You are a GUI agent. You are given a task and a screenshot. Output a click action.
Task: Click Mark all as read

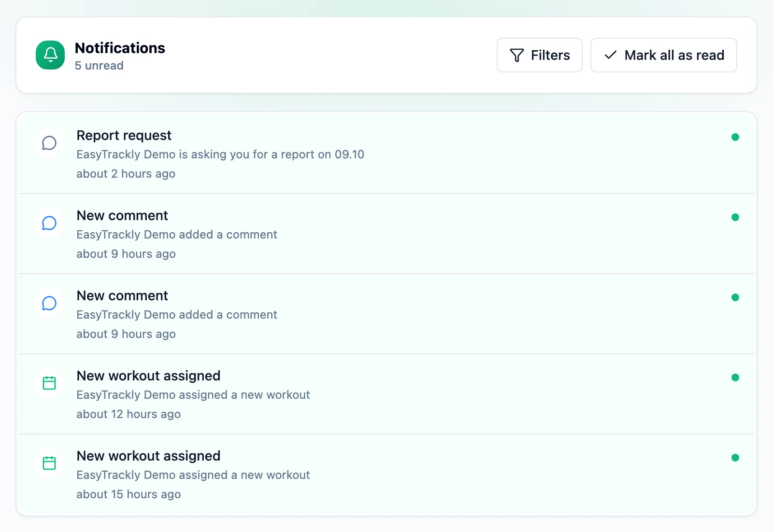click(664, 55)
